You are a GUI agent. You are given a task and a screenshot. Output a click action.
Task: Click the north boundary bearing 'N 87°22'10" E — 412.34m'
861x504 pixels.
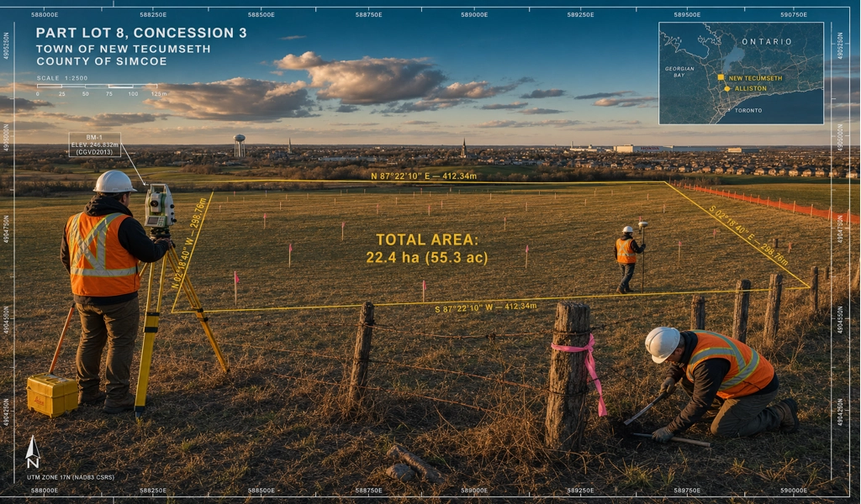click(424, 176)
